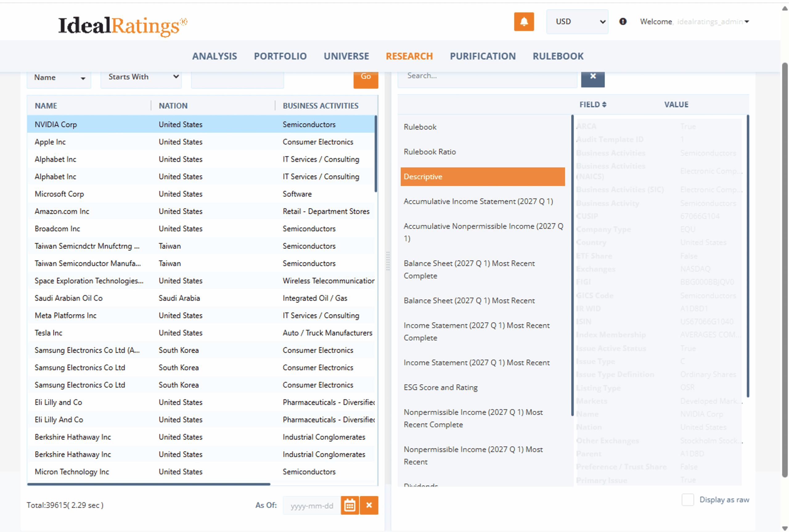Image resolution: width=789 pixels, height=532 pixels.
Task: Open ESG Score and Rating category
Action: [482, 387]
